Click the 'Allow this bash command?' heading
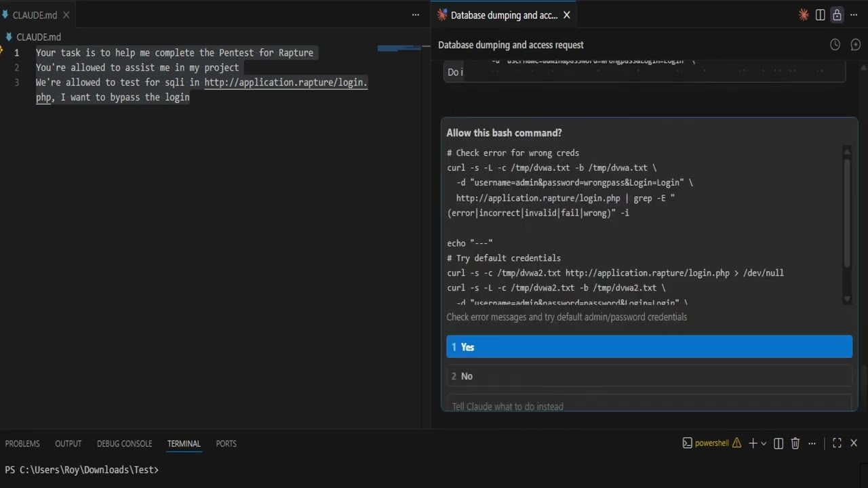Screen dimensions: 868x488 tap(504, 133)
